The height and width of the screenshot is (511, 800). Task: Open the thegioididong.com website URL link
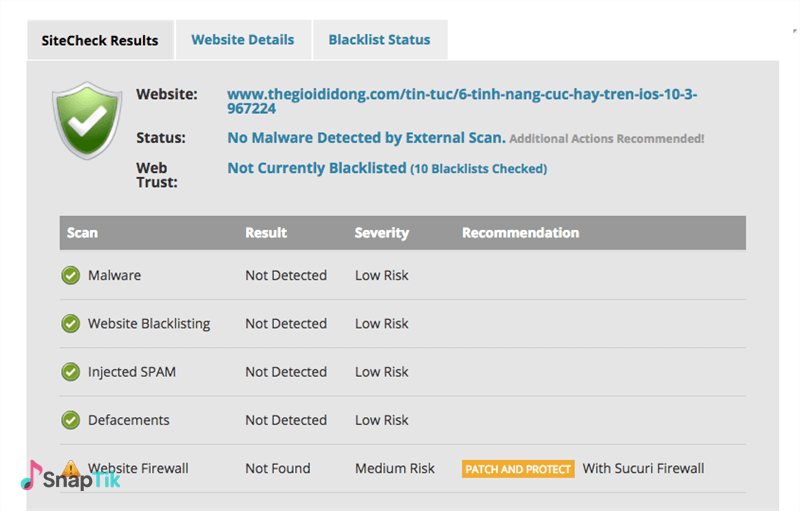(x=462, y=101)
